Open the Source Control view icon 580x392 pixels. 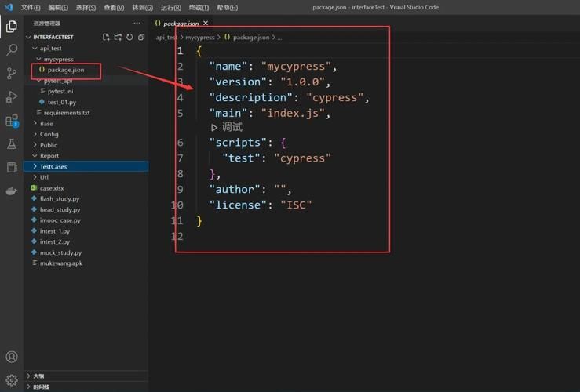click(x=12, y=73)
